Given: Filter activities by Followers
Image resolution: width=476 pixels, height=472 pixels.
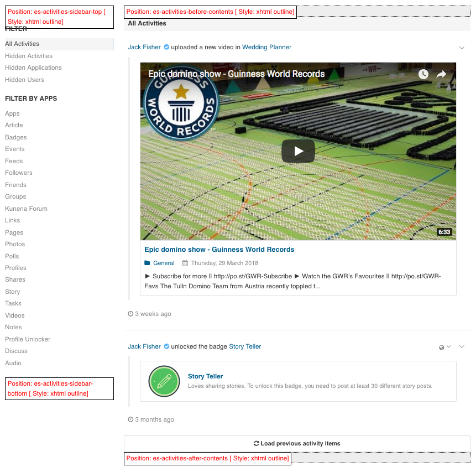Looking at the screenshot, I should [18, 173].
